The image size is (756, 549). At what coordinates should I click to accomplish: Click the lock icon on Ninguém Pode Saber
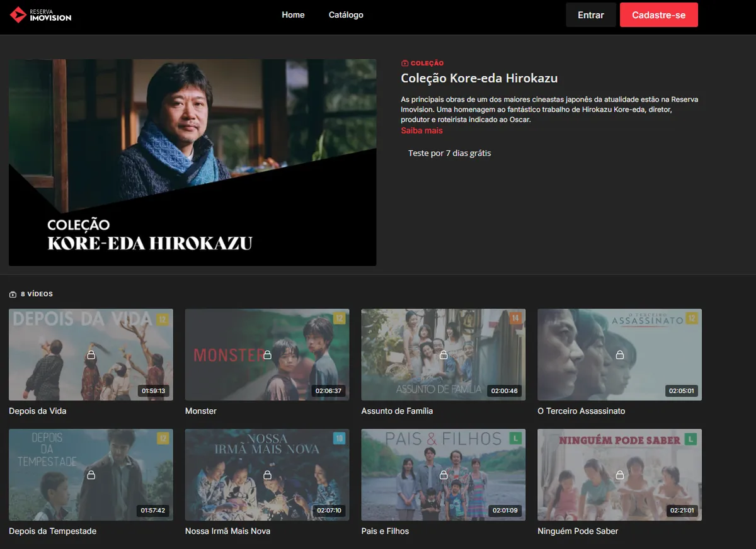(x=620, y=475)
